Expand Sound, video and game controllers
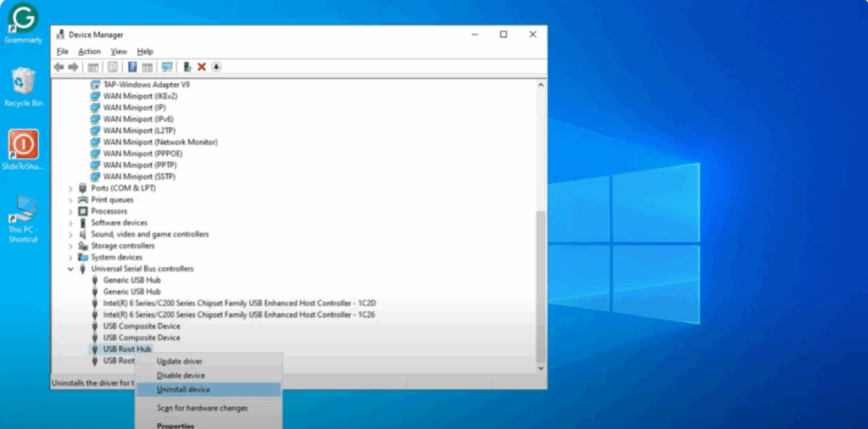868x429 pixels. click(x=70, y=235)
